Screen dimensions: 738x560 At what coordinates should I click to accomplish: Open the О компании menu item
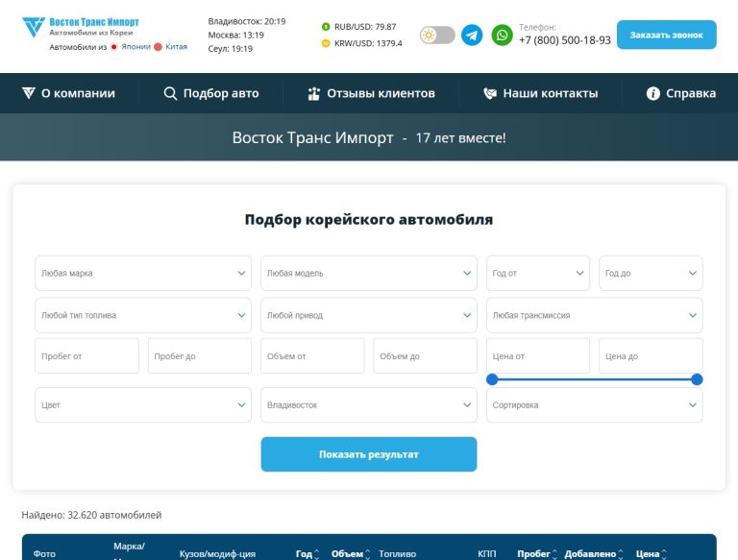coord(69,93)
